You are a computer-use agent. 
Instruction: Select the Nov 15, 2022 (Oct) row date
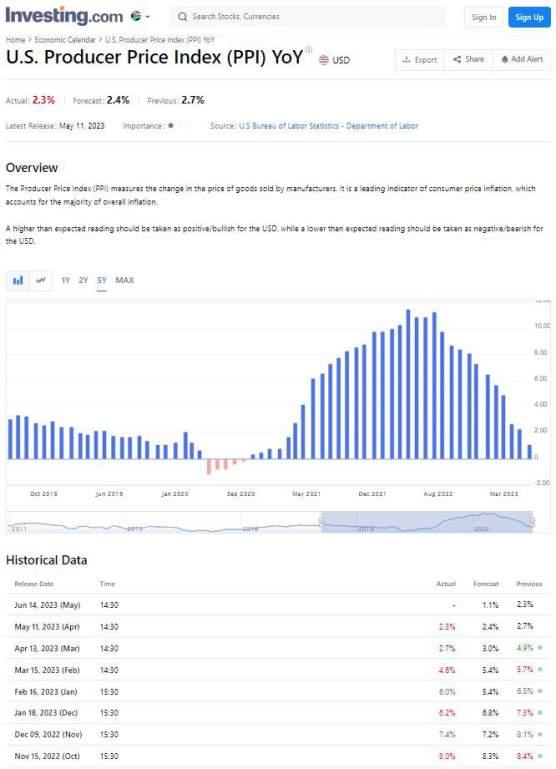47,756
